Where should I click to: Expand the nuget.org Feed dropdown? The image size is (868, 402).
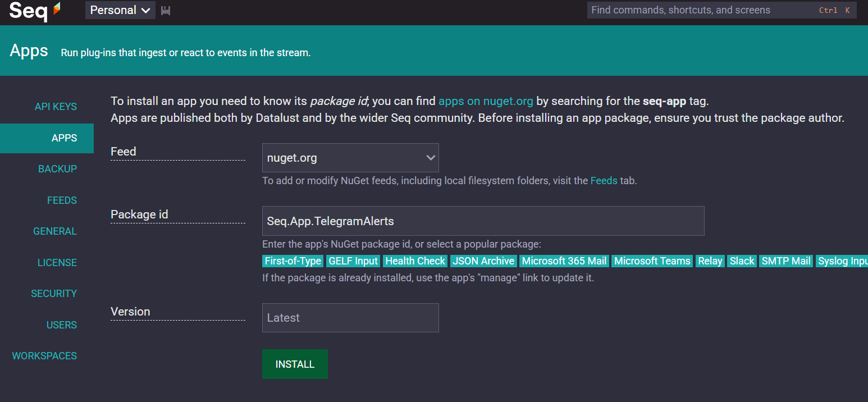(350, 158)
